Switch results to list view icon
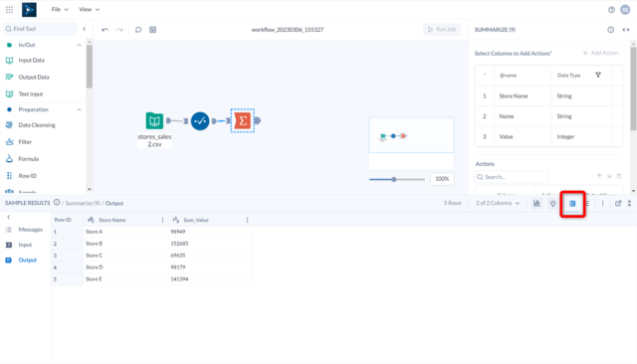 click(587, 203)
